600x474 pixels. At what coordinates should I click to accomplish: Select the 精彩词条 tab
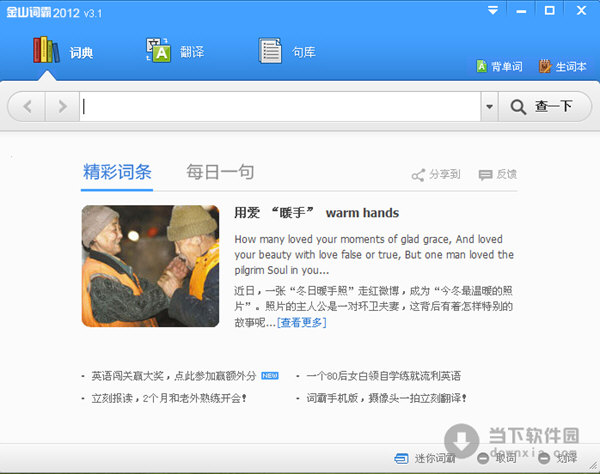pyautogui.click(x=117, y=172)
